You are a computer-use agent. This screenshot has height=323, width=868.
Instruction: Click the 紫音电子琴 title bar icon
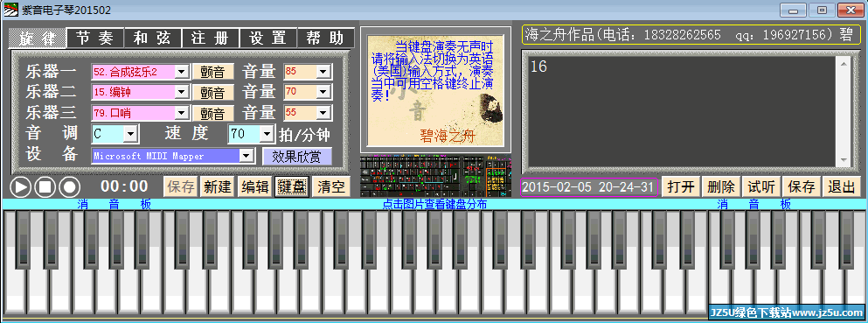point(10,10)
